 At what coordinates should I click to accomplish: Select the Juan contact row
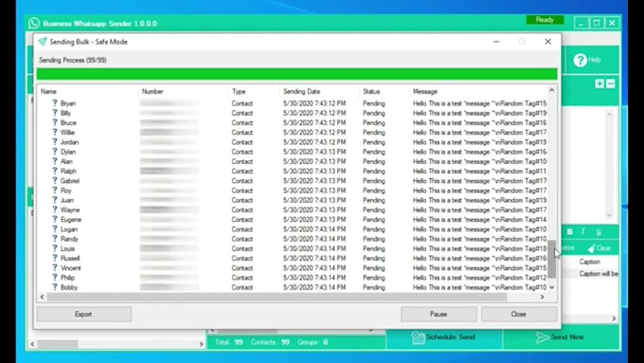[x=293, y=200]
